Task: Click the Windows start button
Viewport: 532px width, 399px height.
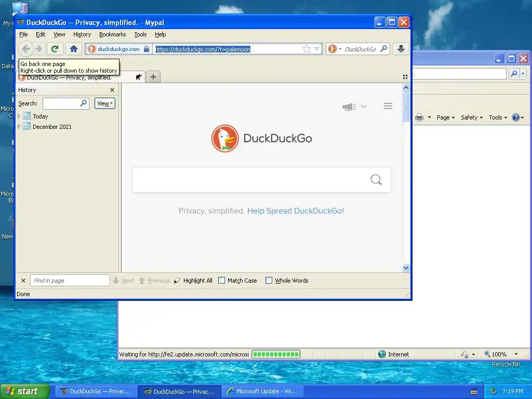Action: coord(24,391)
